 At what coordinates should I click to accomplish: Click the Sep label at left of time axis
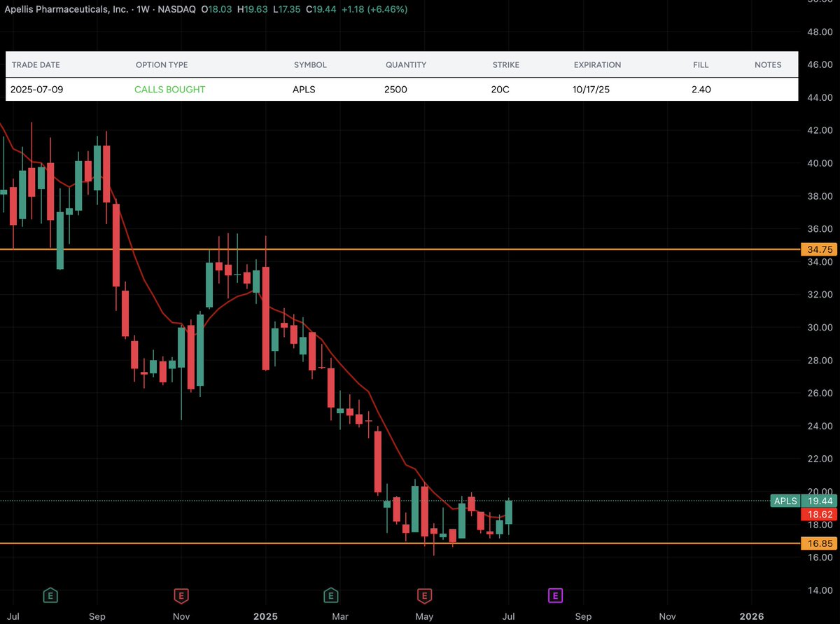97,617
